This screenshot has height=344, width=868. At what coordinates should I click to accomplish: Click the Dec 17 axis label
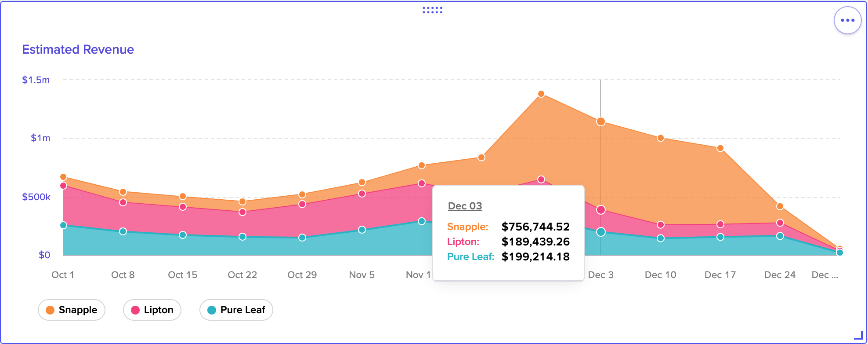pyautogui.click(x=720, y=275)
